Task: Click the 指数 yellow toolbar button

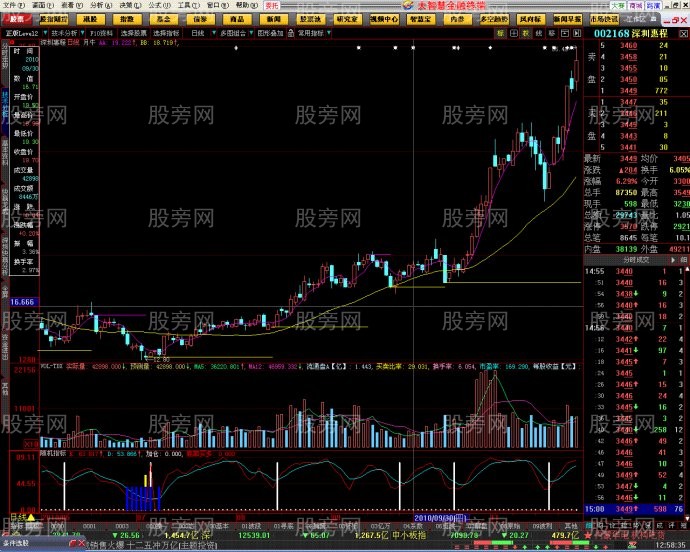Action: tap(127, 19)
